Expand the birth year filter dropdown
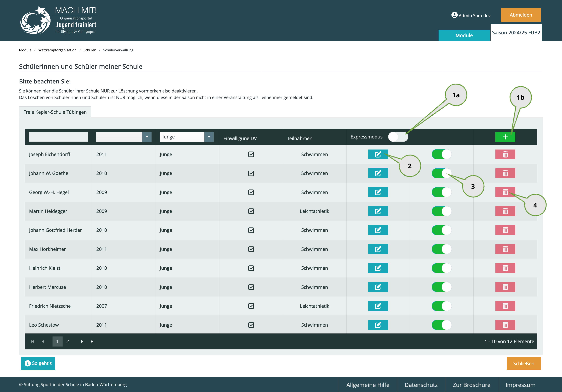Screen dimensions: 562x392 pyautogui.click(x=124, y=137)
